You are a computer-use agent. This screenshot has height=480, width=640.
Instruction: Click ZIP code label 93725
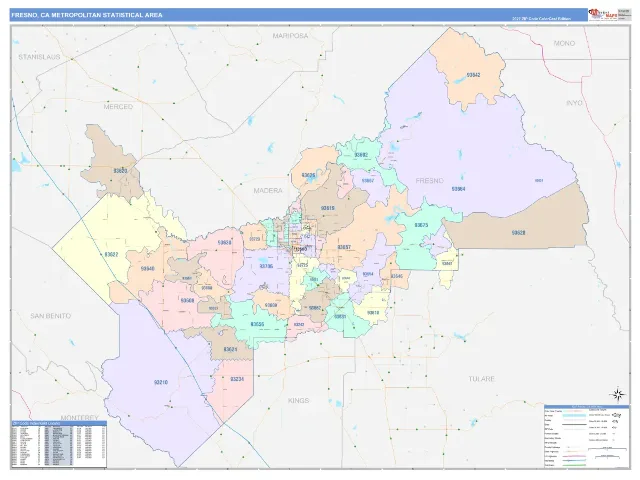coord(302,265)
